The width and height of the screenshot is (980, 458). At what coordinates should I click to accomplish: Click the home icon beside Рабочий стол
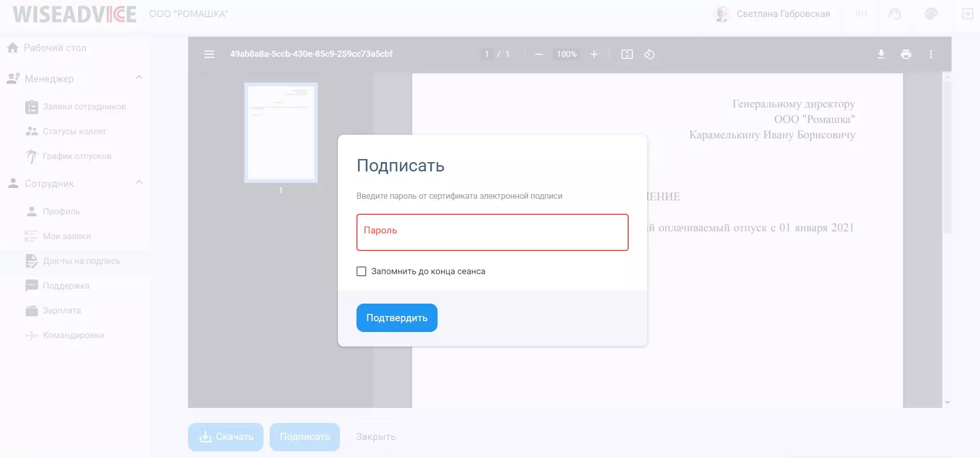[x=13, y=48]
